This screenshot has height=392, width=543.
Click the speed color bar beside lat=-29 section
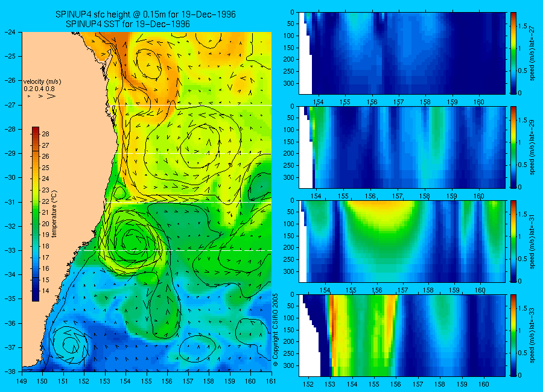point(513,147)
